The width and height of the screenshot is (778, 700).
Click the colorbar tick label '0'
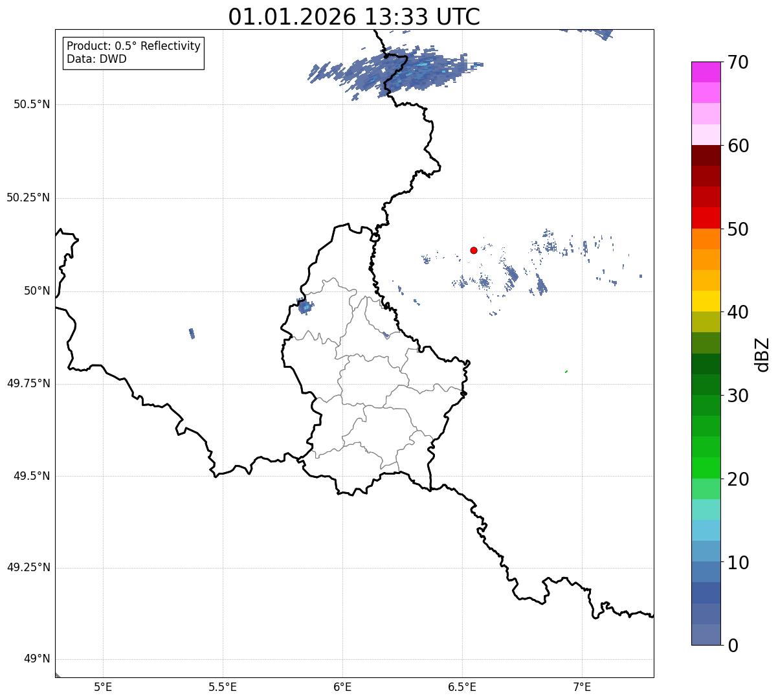click(x=733, y=646)
